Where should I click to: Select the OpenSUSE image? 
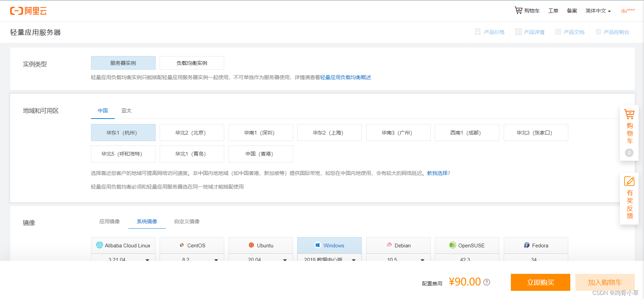click(467, 245)
